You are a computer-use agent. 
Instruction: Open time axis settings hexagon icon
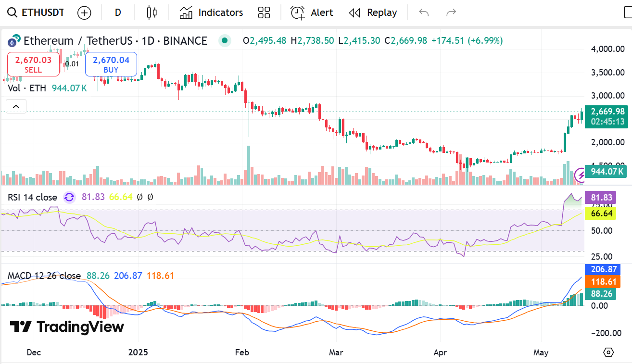coord(608,352)
